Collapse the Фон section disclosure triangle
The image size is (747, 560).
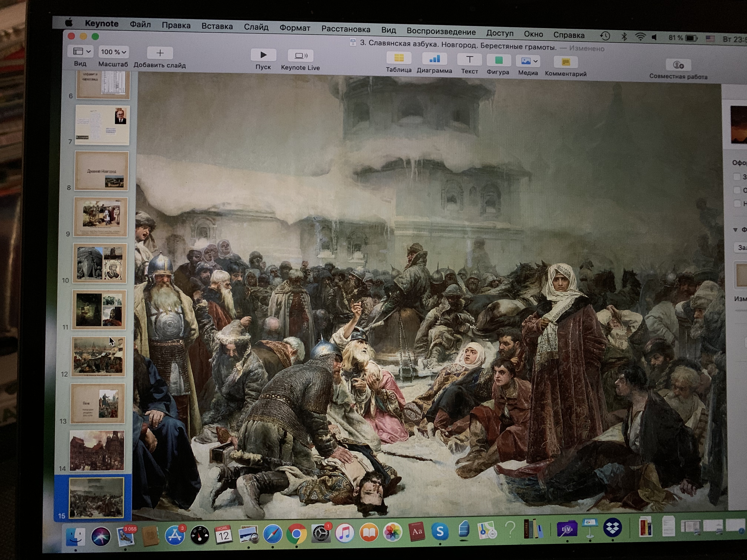point(735,230)
